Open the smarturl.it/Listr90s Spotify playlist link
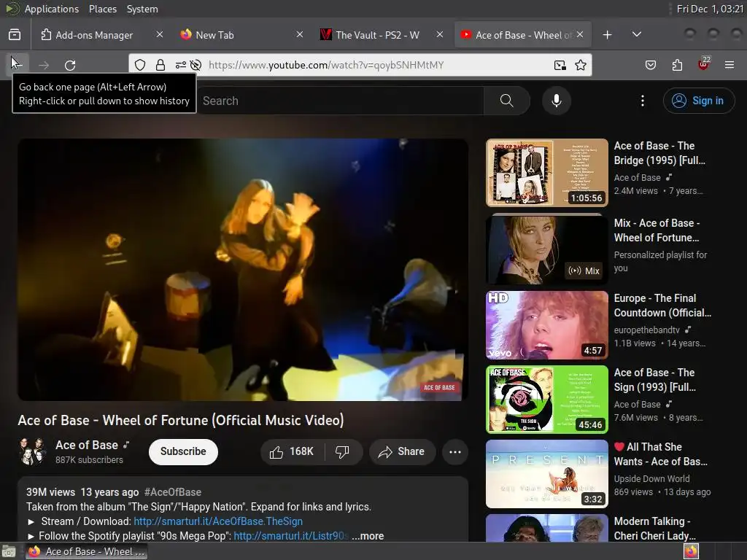Screen dimensions: 747x560 pos(291,536)
